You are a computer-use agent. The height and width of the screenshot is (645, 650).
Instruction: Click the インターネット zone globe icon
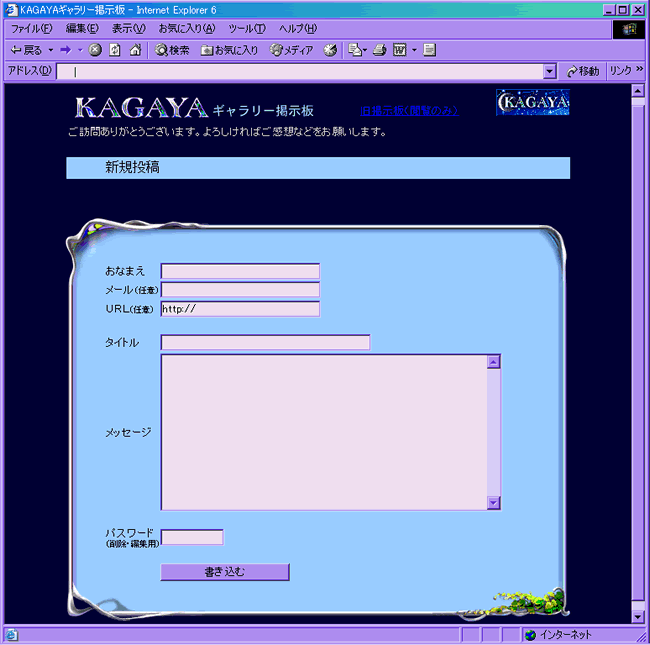530,635
